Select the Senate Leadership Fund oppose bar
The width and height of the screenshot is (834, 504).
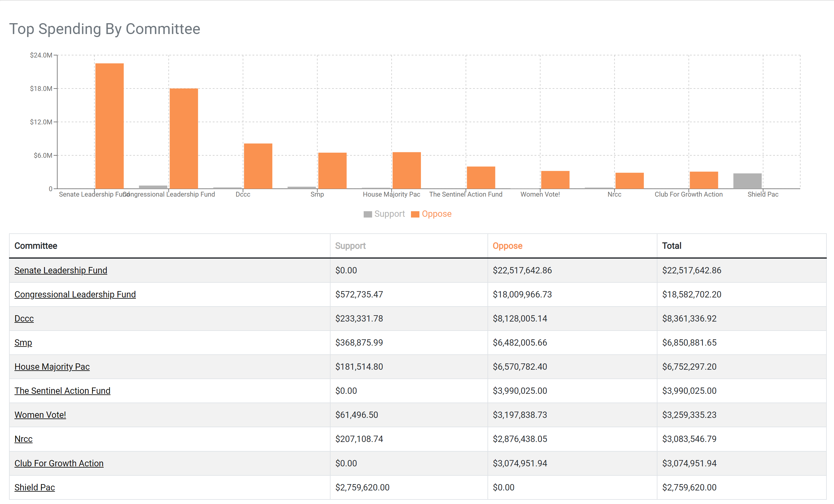click(109, 126)
